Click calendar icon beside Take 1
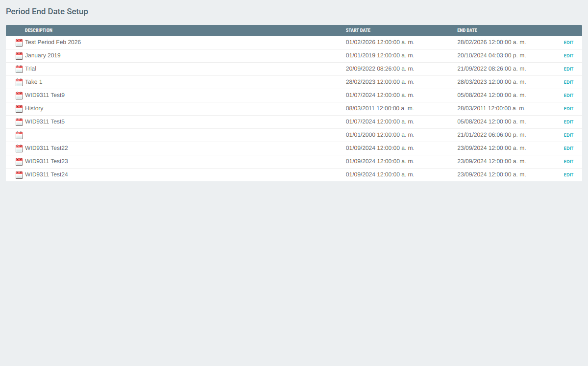The height and width of the screenshot is (366, 588). click(x=19, y=82)
